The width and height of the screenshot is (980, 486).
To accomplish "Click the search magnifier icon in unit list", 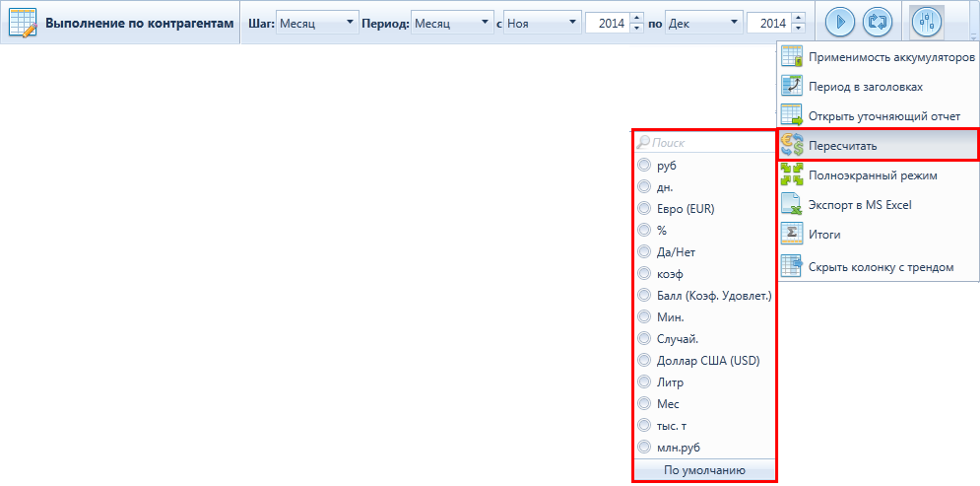I will pyautogui.click(x=644, y=143).
